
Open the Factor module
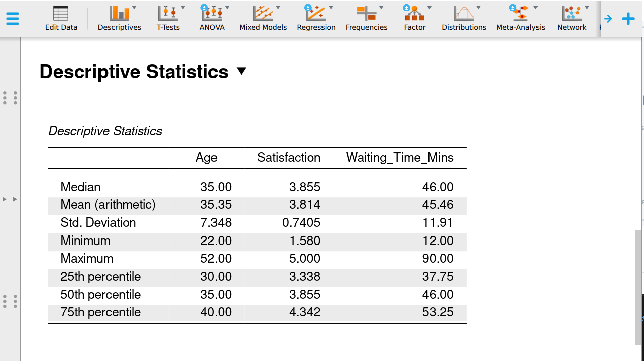click(415, 19)
